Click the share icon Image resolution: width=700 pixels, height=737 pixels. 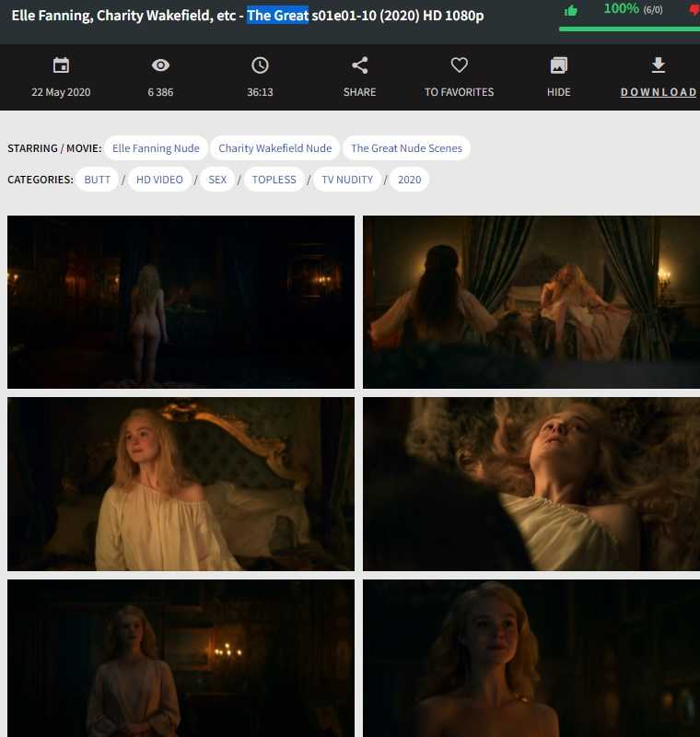359,65
